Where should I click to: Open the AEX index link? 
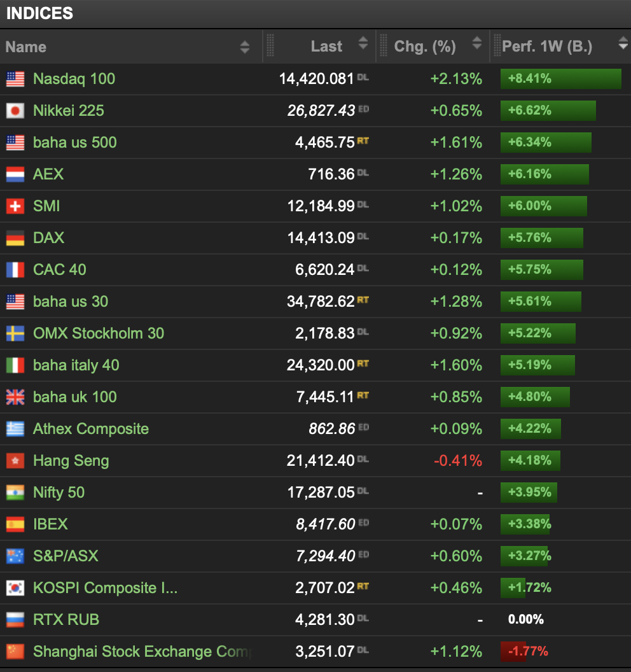click(x=48, y=174)
